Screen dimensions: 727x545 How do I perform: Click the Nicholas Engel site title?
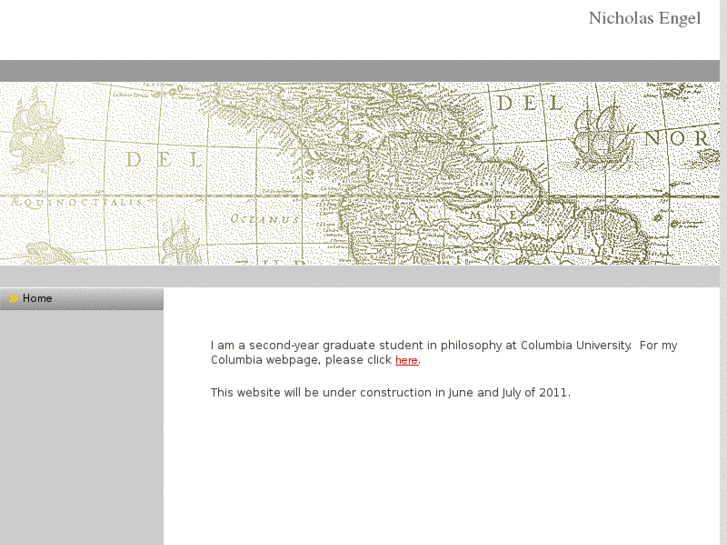(644, 19)
